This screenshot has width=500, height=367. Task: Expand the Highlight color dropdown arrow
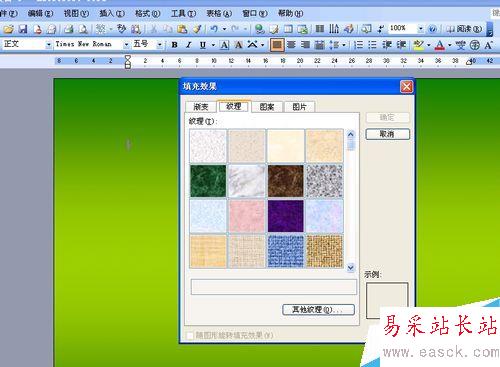[x=428, y=45]
